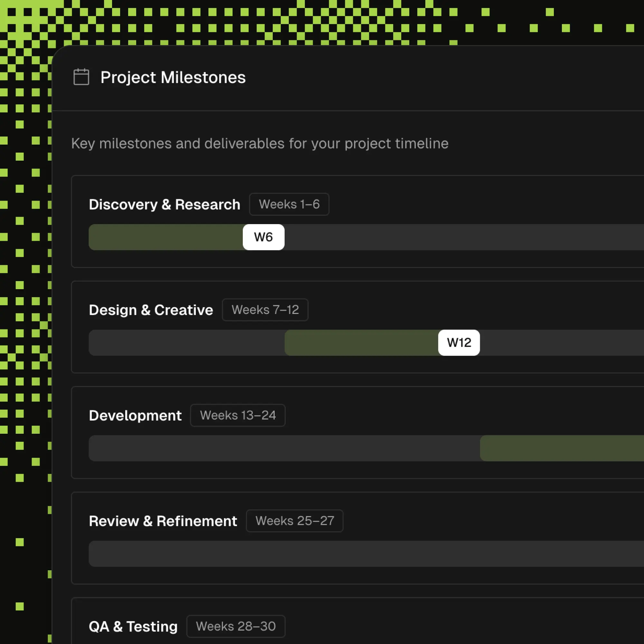Click the green Discovery & Research progress segment

click(165, 237)
